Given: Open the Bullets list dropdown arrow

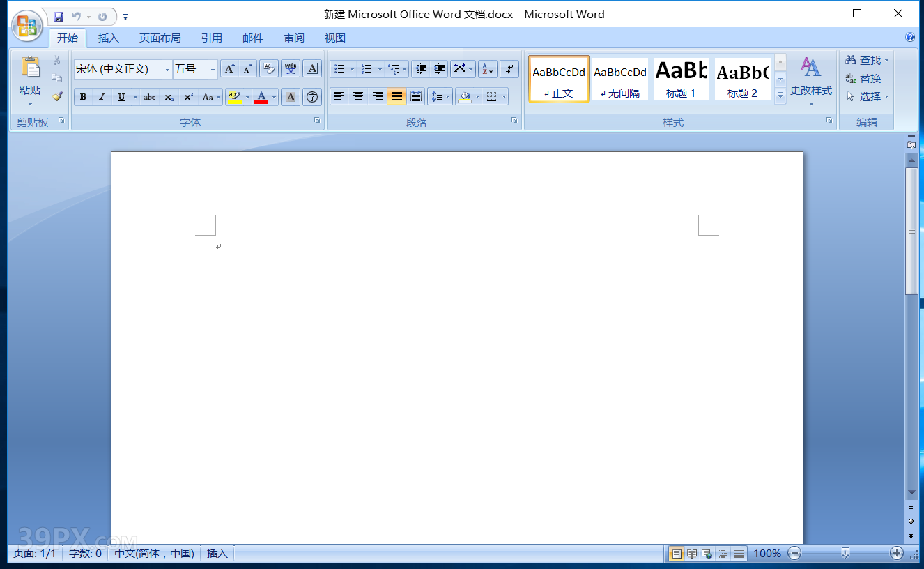Looking at the screenshot, I should (x=353, y=68).
